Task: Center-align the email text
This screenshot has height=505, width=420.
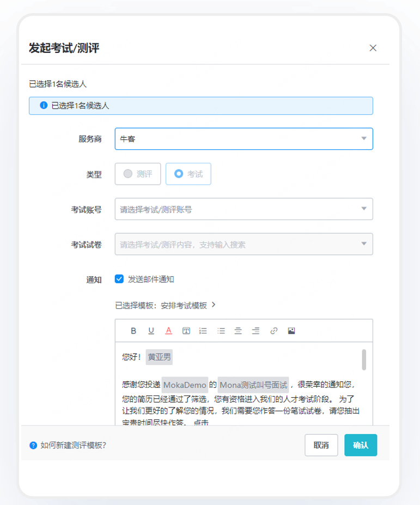Action: [238, 331]
